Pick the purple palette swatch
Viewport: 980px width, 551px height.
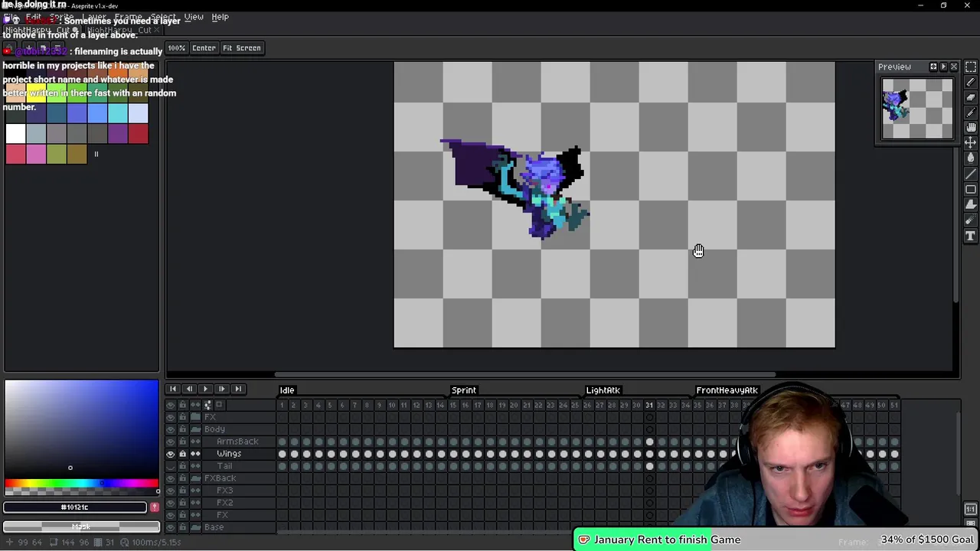coord(118,133)
